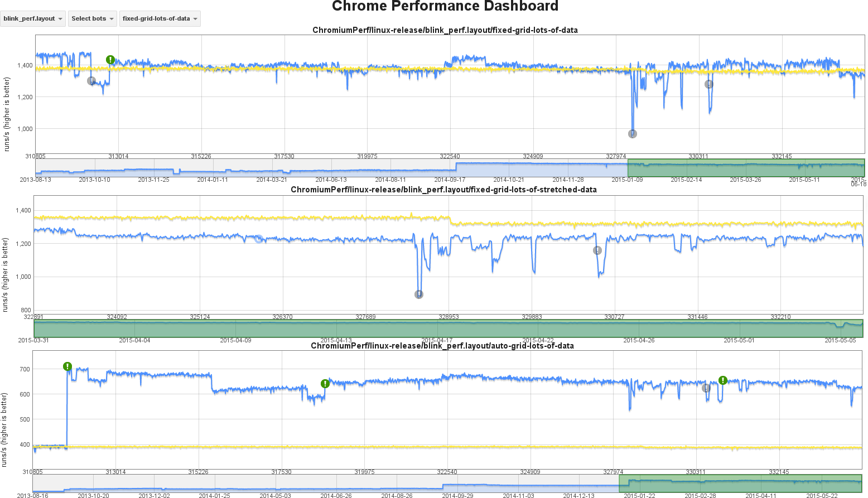Click revision label '322540' under top chart
Viewport: 868px width, 498px height.
[x=450, y=157]
